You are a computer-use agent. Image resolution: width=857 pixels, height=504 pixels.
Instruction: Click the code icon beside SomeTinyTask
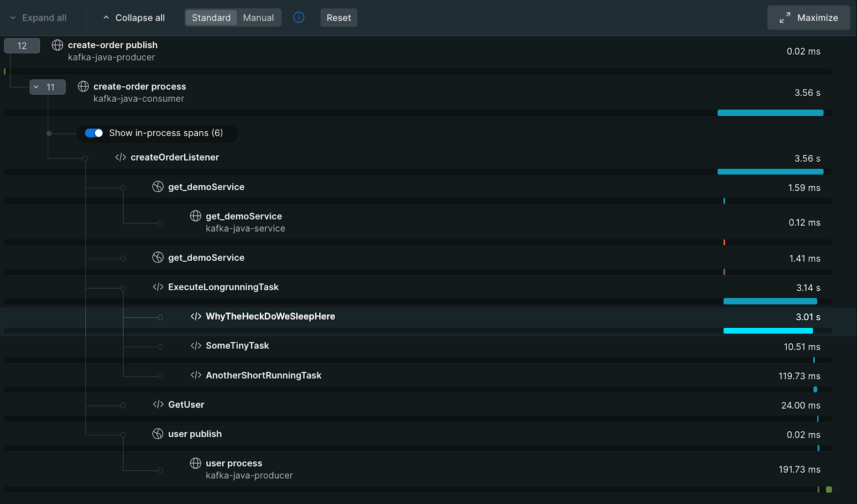(x=196, y=346)
